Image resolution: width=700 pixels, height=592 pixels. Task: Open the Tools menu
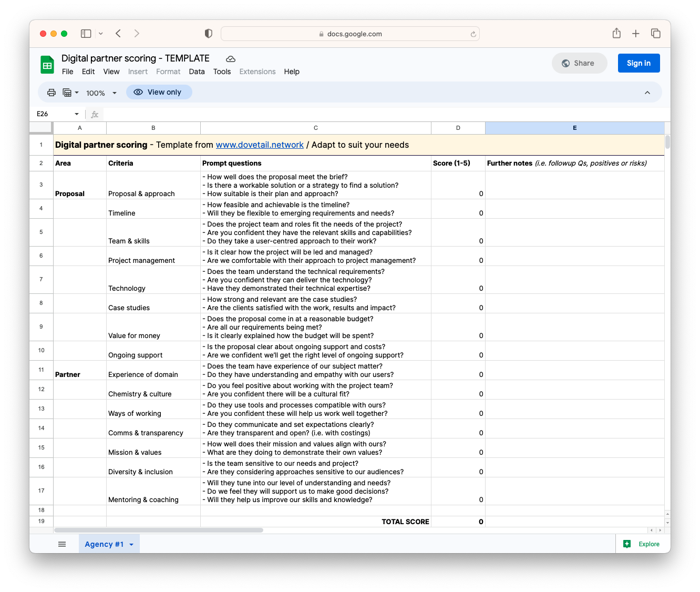222,72
